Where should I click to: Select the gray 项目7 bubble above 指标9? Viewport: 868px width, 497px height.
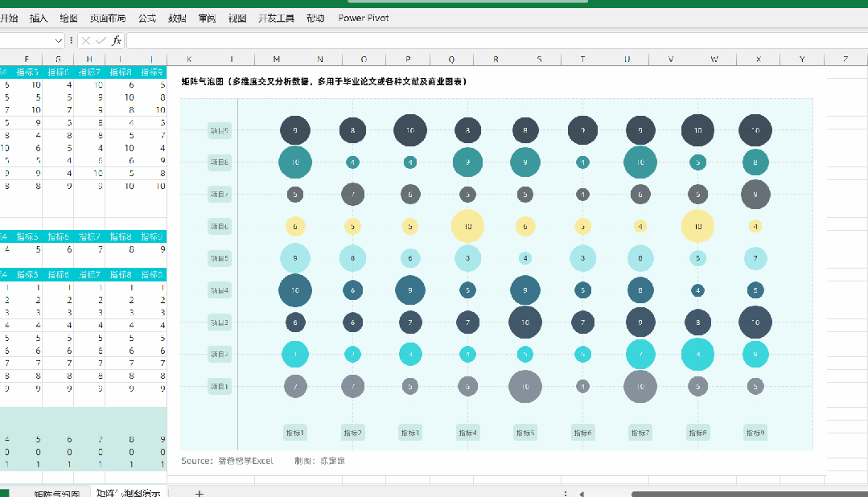[755, 195]
